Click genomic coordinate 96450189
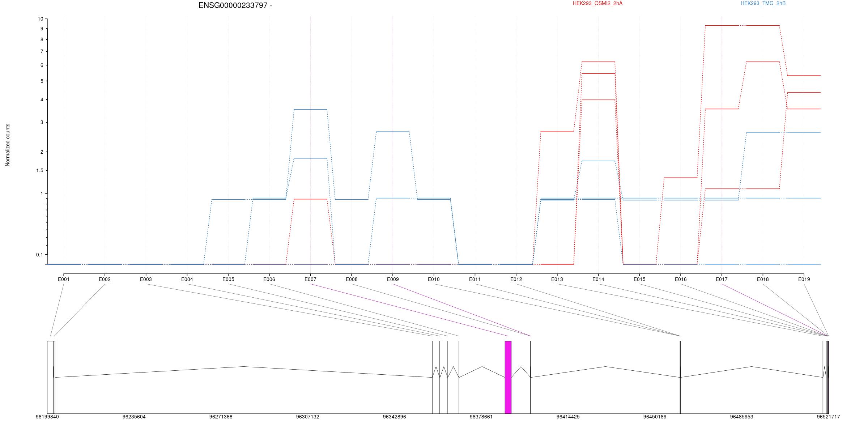The width and height of the screenshot is (868, 434). point(655,417)
